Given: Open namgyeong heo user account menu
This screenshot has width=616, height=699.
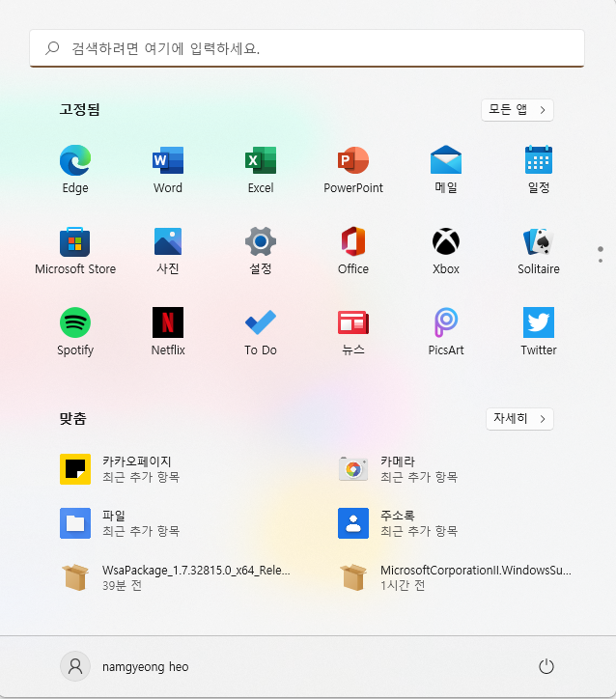Looking at the screenshot, I should pyautogui.click(x=126, y=666).
